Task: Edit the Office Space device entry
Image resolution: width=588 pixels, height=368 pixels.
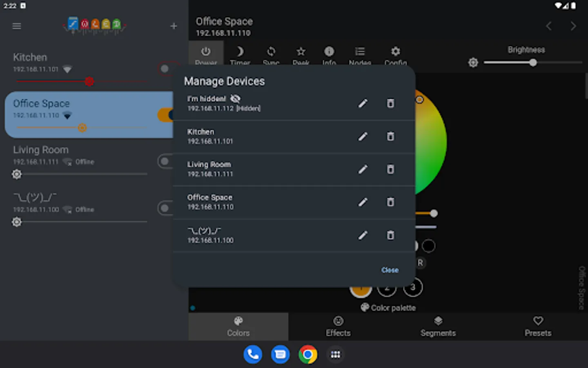Action: click(363, 202)
